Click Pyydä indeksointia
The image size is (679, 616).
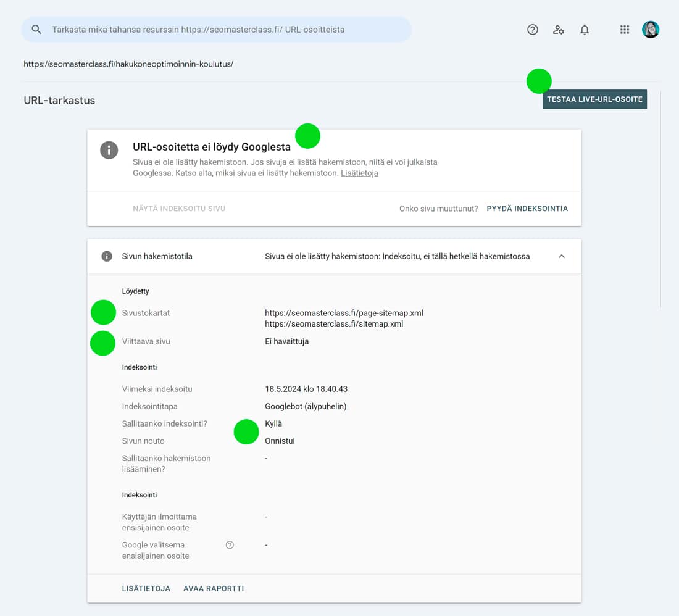(x=527, y=209)
